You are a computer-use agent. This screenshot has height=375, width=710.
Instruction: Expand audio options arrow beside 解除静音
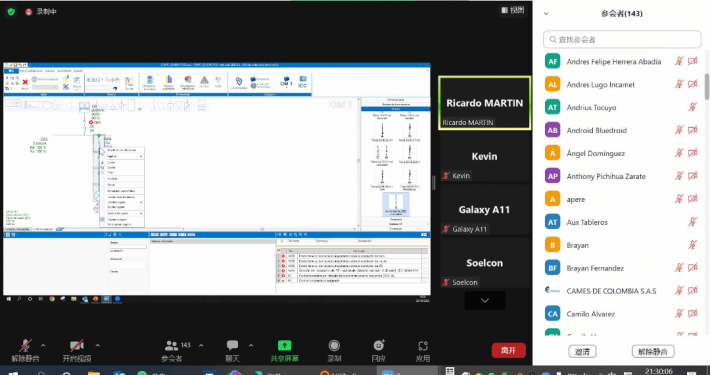[x=43, y=346]
